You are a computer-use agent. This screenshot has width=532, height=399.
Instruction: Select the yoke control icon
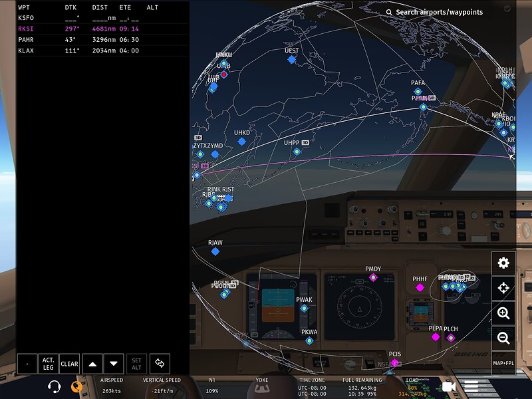pyautogui.click(x=262, y=389)
